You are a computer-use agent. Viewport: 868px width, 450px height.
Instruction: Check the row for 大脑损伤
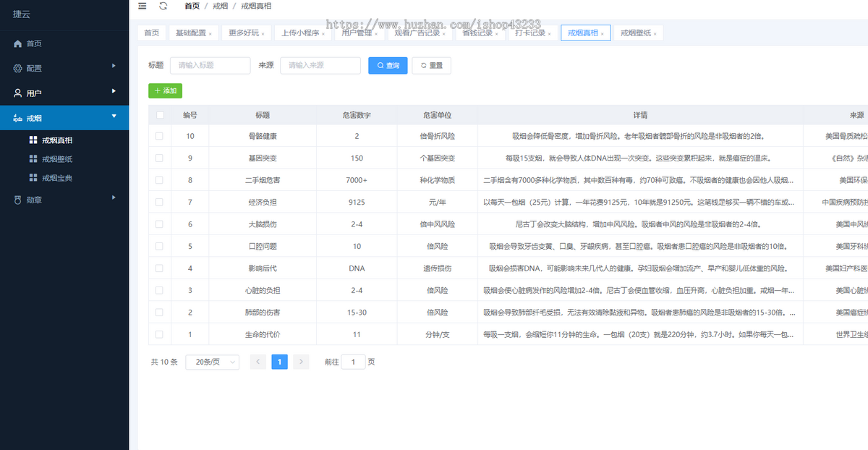tap(160, 224)
